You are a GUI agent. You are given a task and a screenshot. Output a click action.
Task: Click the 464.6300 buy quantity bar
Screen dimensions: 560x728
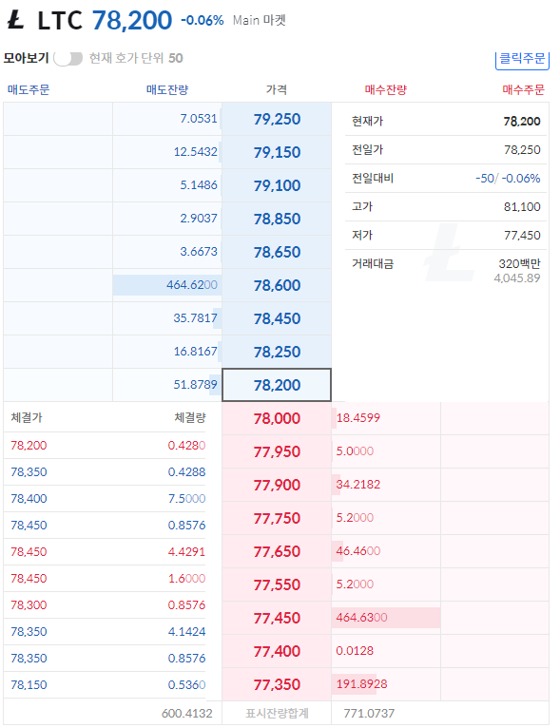pyautogui.click(x=386, y=618)
